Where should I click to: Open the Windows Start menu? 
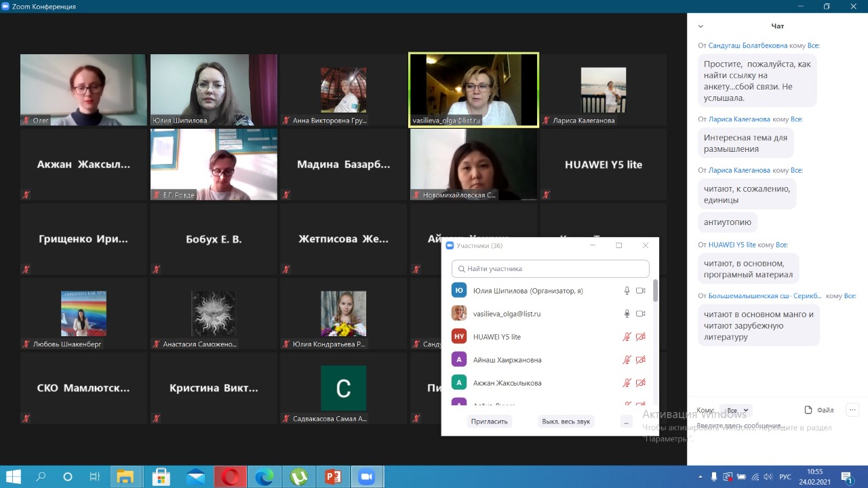coord(13,476)
